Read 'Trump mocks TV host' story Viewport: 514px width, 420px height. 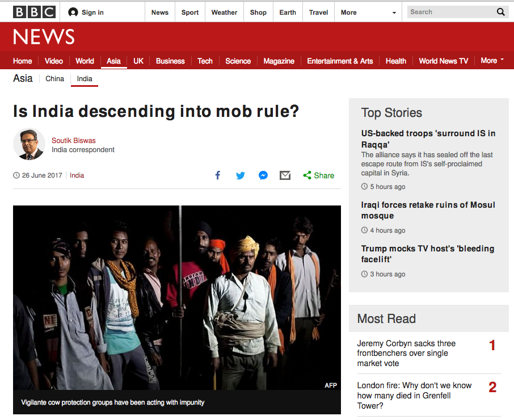point(427,254)
